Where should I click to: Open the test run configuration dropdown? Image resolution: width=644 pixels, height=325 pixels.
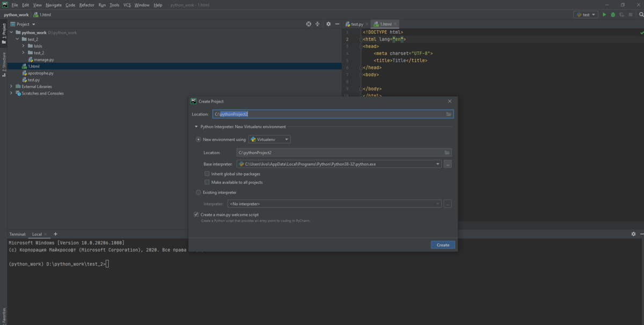coord(586,15)
